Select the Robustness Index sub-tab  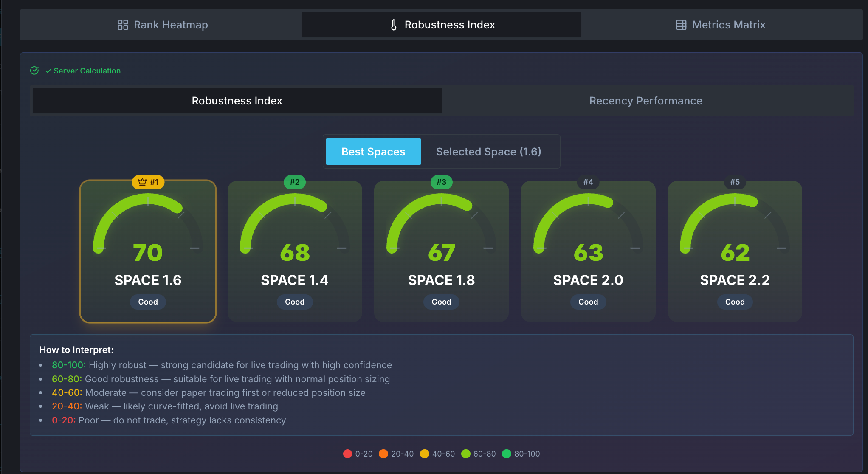pyautogui.click(x=237, y=101)
